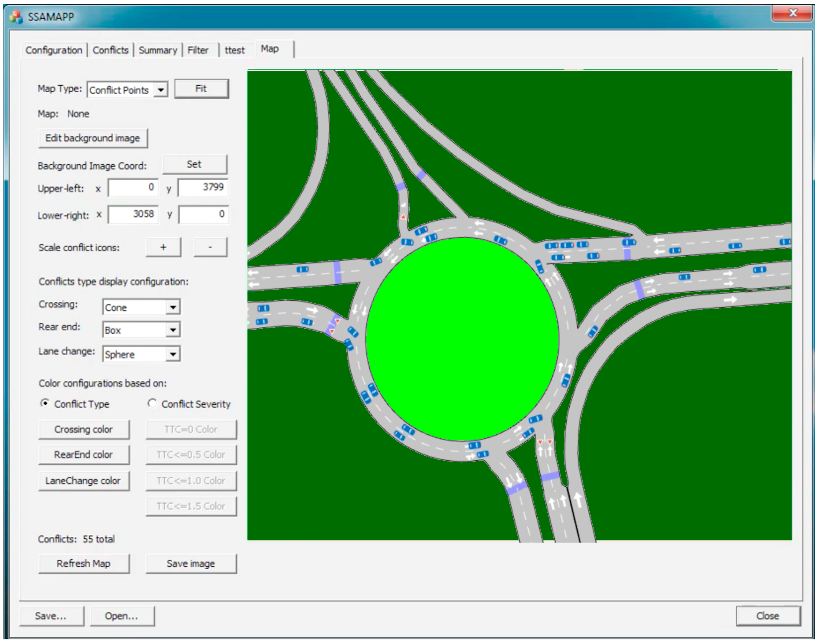Pick a Crossing color
Image resolution: width=819 pixels, height=644 pixels.
(84, 430)
